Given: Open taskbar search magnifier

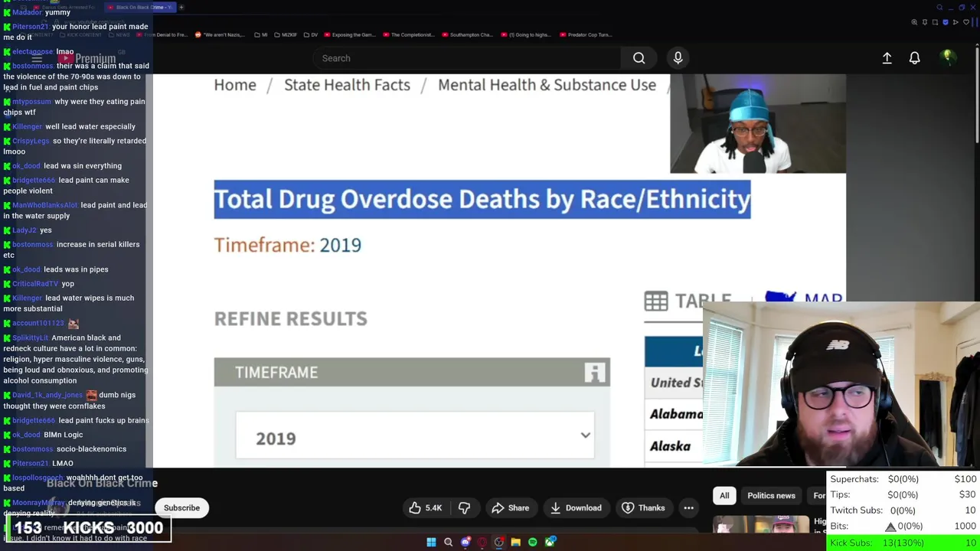Looking at the screenshot, I should pyautogui.click(x=448, y=542).
